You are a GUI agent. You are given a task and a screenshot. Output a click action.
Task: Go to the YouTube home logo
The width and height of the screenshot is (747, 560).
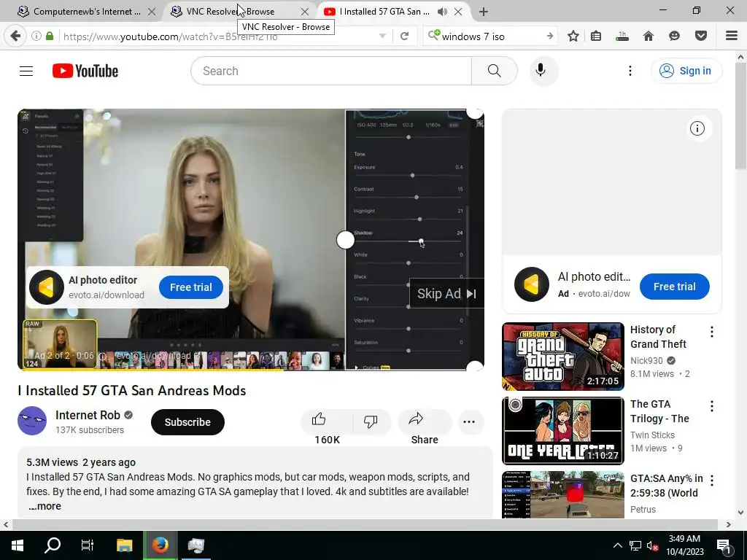[x=85, y=71]
